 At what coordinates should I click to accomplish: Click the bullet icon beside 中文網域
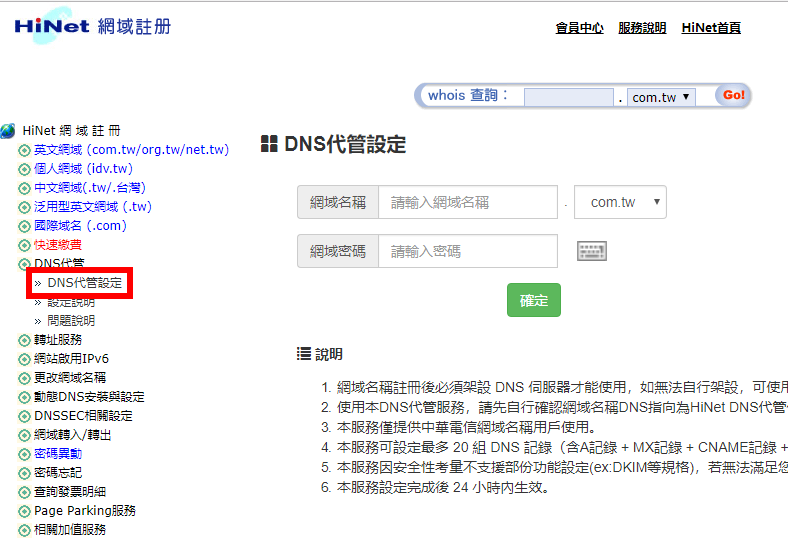24,189
